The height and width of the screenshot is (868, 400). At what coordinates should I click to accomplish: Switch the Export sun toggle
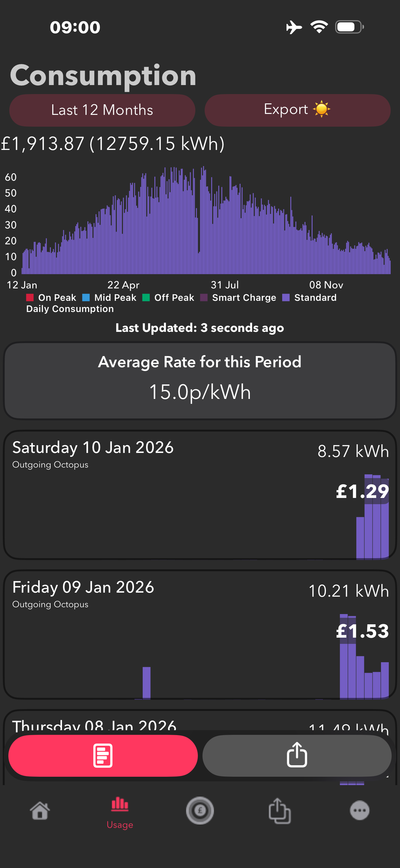point(297,110)
